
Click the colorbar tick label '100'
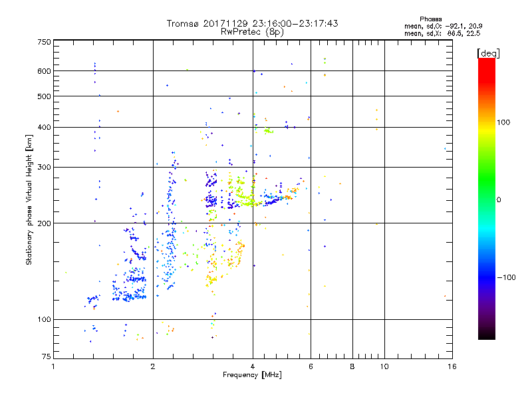pos(503,122)
